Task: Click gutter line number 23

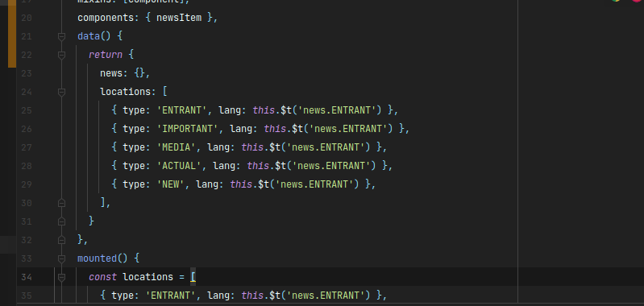Action: pyautogui.click(x=27, y=73)
